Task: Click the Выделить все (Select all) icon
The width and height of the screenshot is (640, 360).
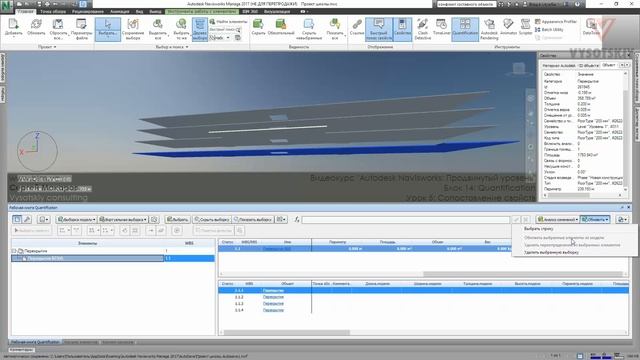Action: pos(158,29)
